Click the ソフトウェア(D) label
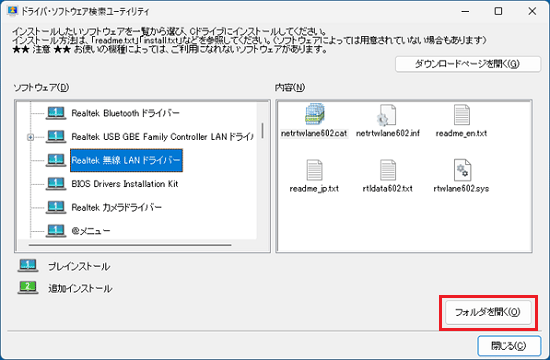Viewport: 550px width, 360px height. (41, 87)
